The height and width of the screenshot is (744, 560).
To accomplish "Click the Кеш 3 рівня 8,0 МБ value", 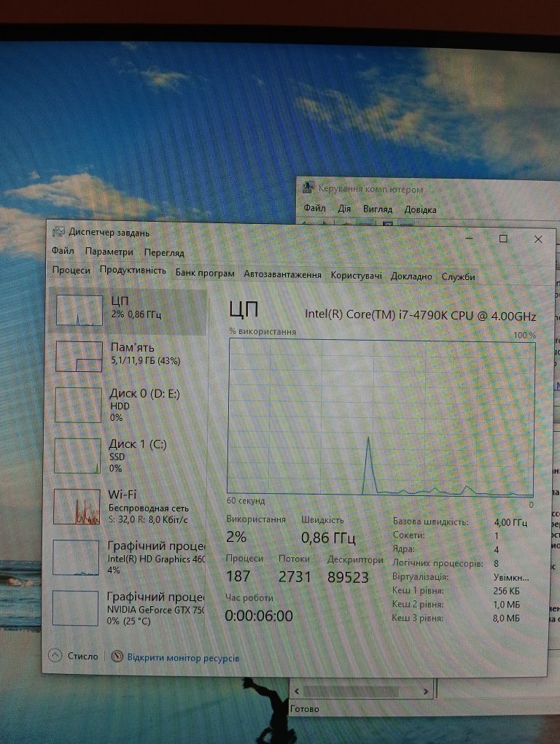I will pos(506,619).
